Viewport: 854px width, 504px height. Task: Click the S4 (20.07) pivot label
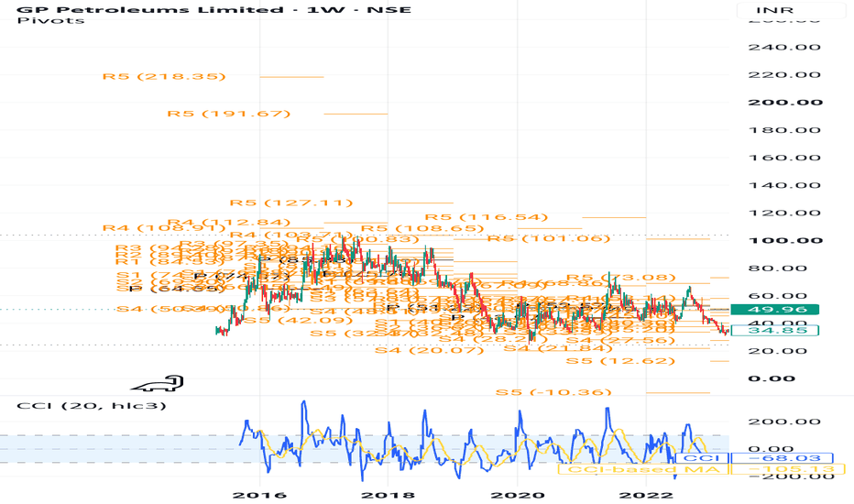[429, 350]
